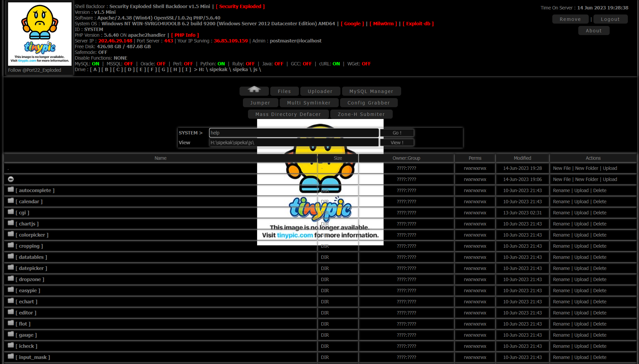Open the Security Exploded link
The image size is (639, 364).
tap(240, 6)
